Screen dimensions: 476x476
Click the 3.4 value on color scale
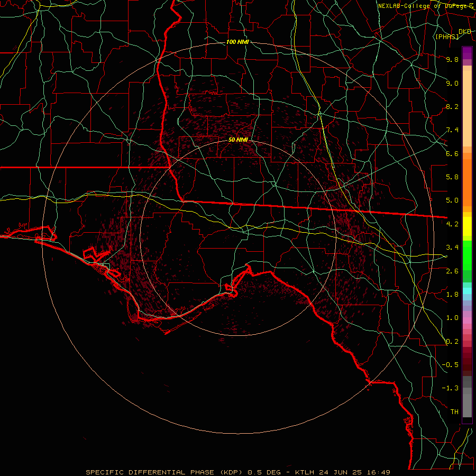452,248
